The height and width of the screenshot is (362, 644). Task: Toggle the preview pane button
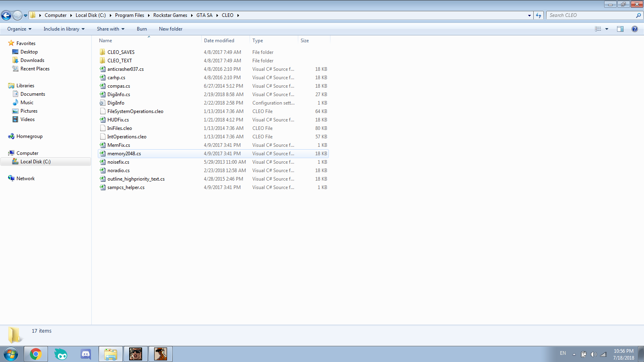(620, 29)
